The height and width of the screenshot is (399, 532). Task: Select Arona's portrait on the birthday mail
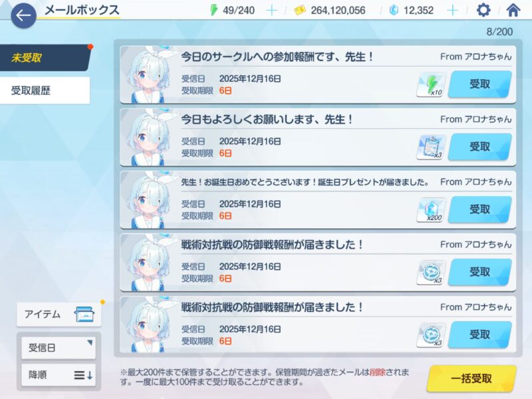(x=148, y=200)
